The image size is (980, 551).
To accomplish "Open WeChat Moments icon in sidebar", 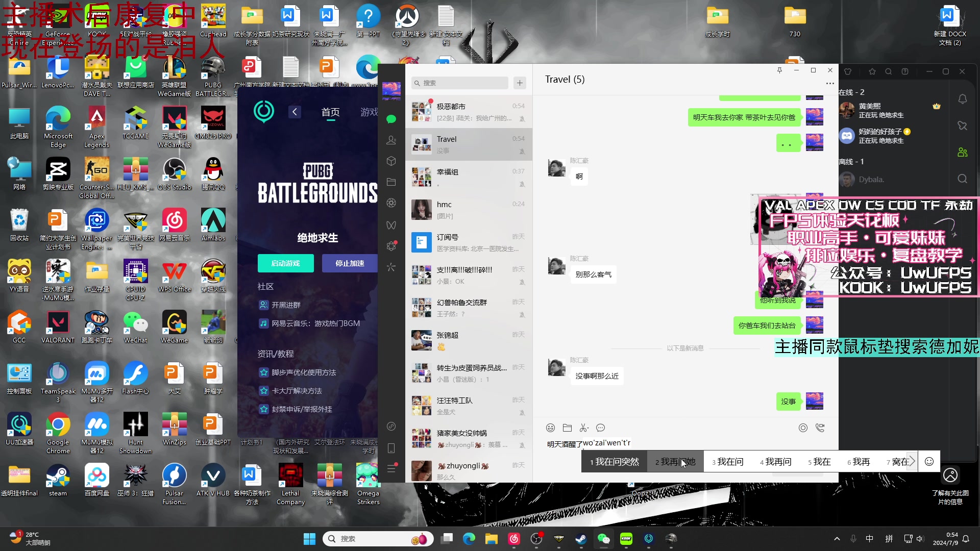I will tap(391, 203).
